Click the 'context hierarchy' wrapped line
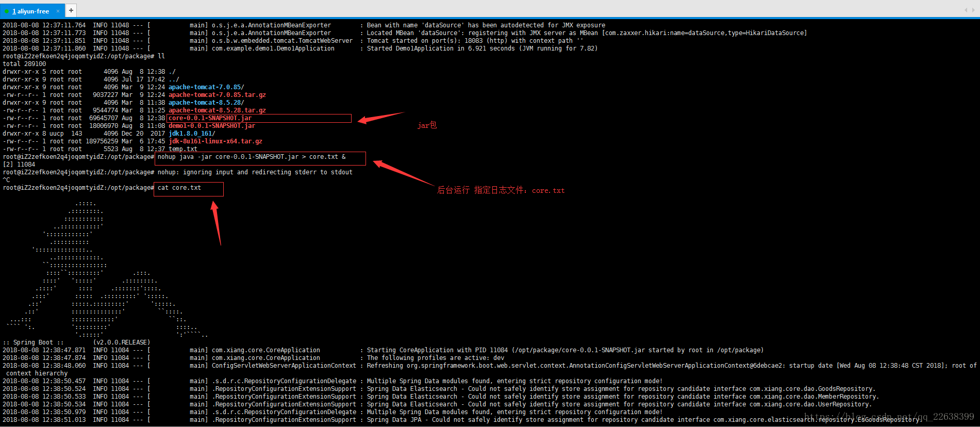 click(x=37, y=373)
